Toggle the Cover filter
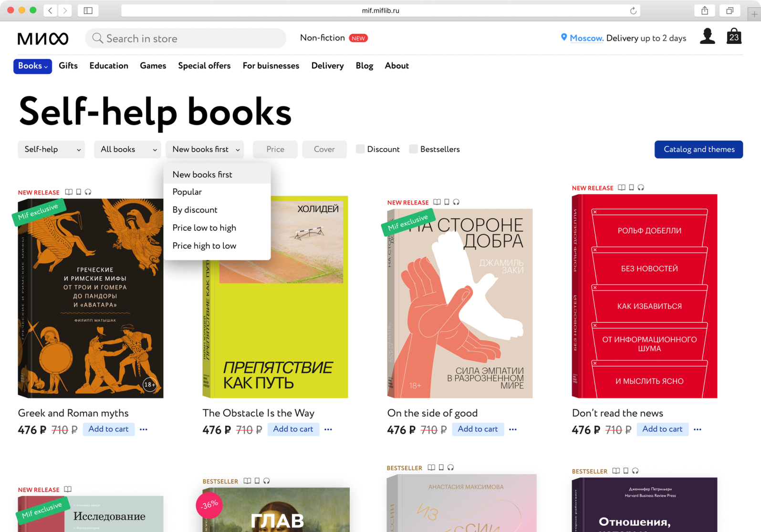761x532 pixels. (x=324, y=149)
